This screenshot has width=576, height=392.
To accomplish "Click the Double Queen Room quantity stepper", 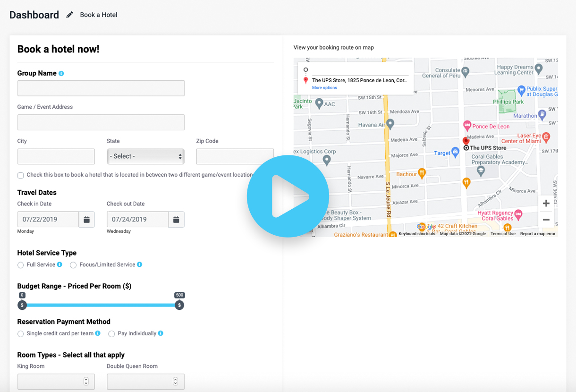I will point(175,381).
